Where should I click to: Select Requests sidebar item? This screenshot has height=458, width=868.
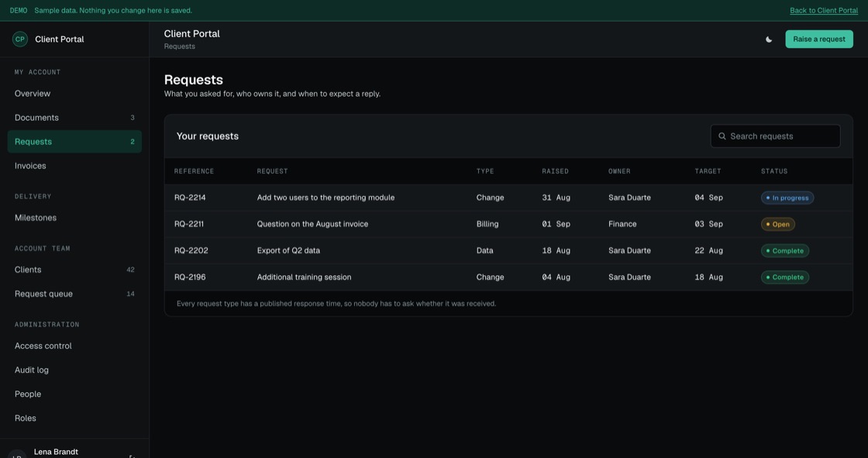[x=74, y=142]
